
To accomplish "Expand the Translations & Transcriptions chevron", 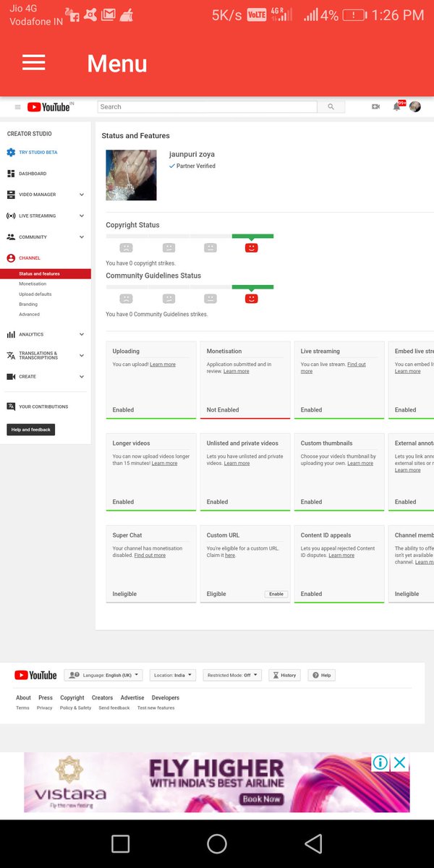I will (82, 355).
